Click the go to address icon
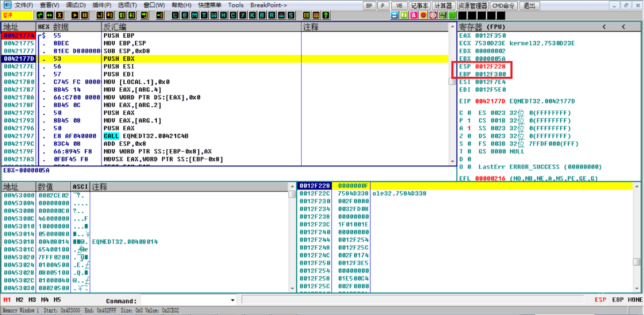 (160, 15)
